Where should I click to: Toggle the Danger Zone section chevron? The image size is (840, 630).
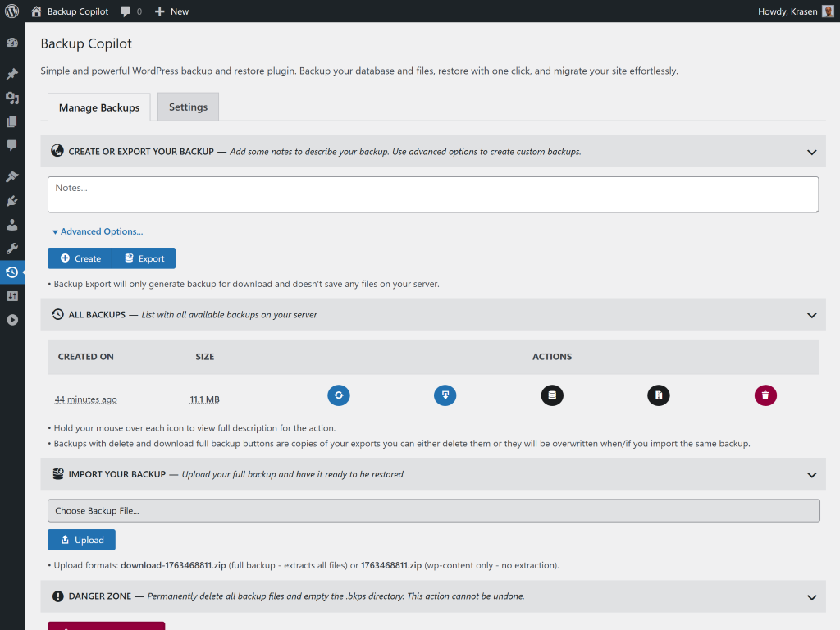click(x=811, y=597)
